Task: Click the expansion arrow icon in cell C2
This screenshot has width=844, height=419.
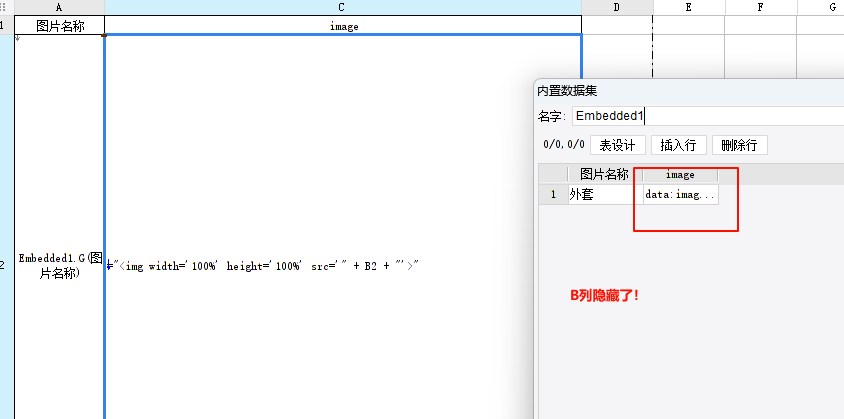Action: [110, 265]
